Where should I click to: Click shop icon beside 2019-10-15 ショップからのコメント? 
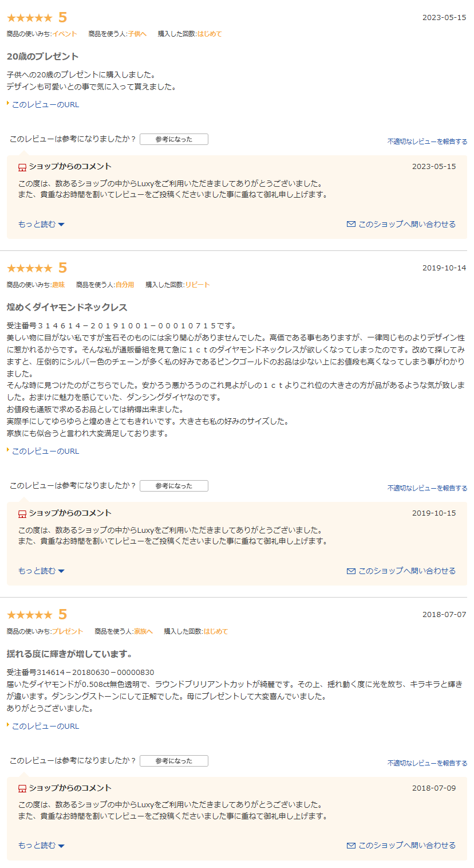pyautogui.click(x=22, y=514)
